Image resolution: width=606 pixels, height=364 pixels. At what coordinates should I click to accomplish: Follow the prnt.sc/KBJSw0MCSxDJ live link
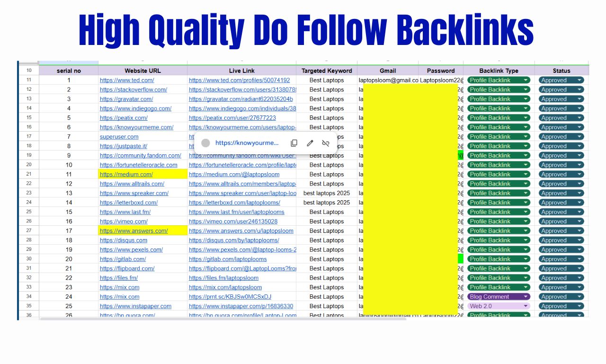pos(230,297)
